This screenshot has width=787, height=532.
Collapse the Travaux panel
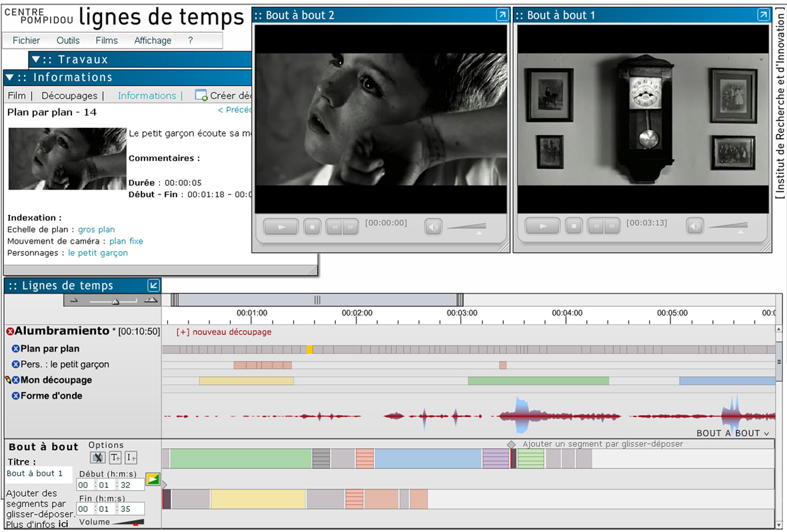[36, 59]
